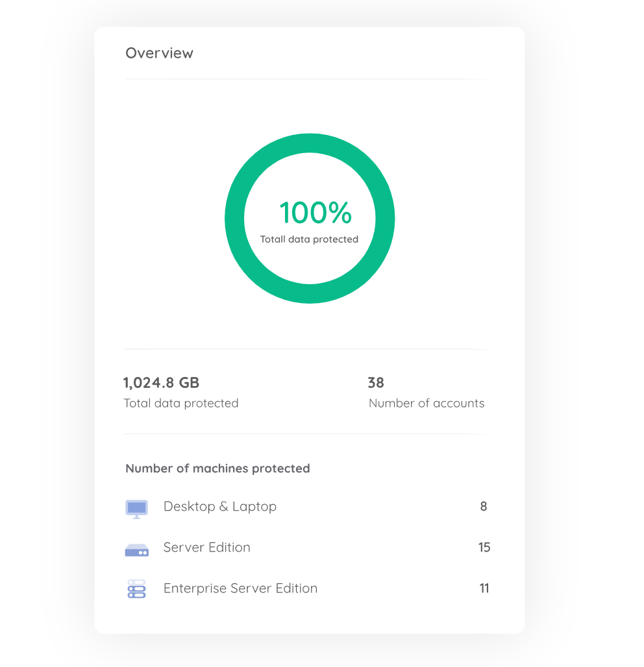Image resolution: width=644 pixels, height=667 pixels.
Task: Click the 1,024.8 GB total data value
Action: coord(161,383)
